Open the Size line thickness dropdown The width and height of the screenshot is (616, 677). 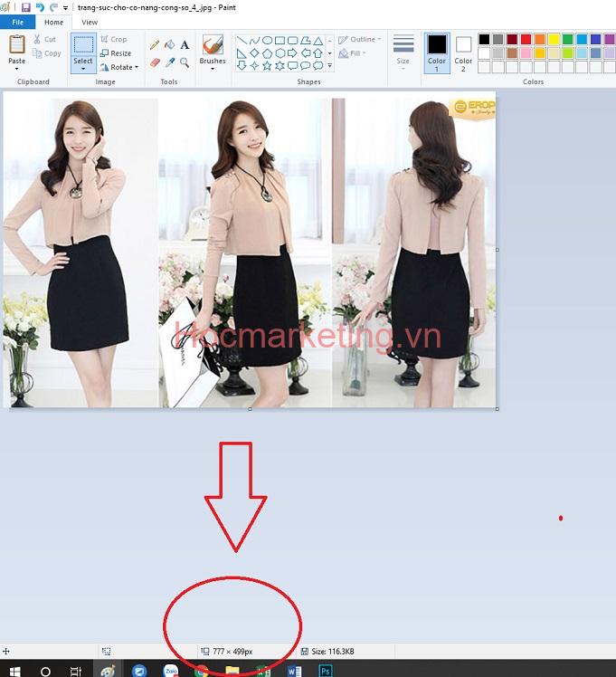click(x=403, y=53)
